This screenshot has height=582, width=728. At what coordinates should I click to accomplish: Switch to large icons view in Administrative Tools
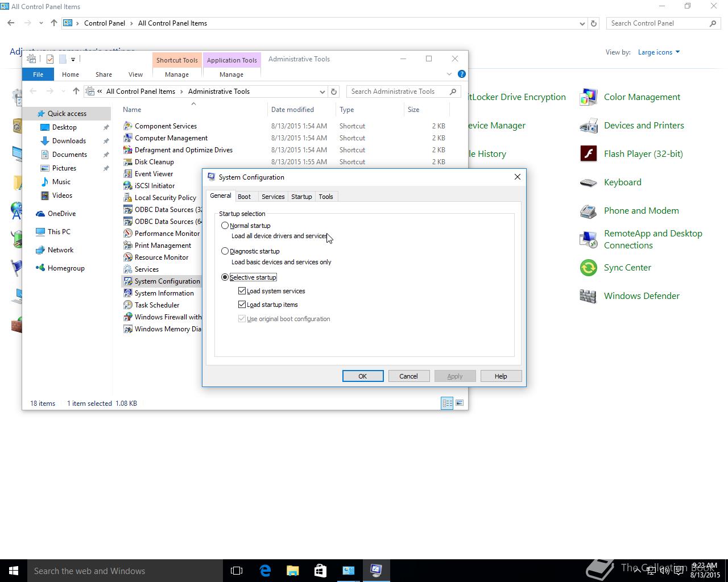coord(460,403)
